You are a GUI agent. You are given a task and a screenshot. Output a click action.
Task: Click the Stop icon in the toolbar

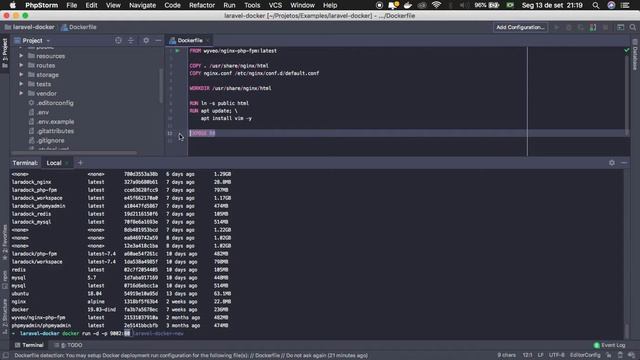pyautogui.click(x=606, y=27)
